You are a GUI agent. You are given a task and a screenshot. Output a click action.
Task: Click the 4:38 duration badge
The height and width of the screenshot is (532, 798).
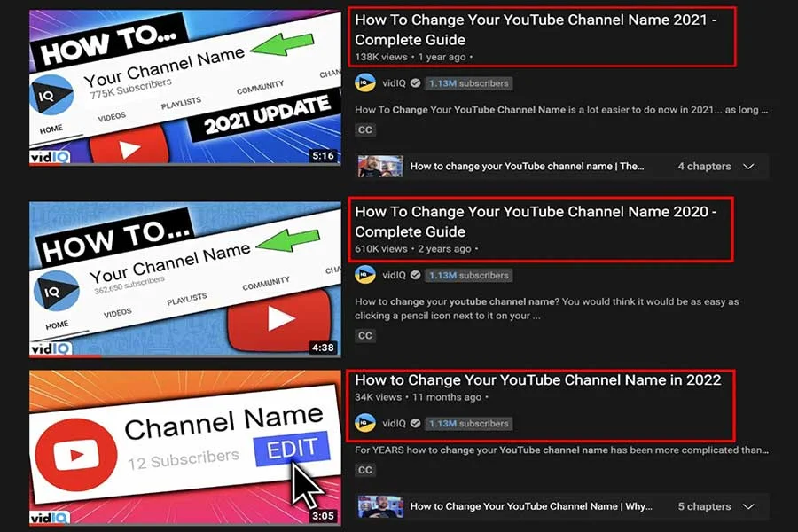pos(323,348)
